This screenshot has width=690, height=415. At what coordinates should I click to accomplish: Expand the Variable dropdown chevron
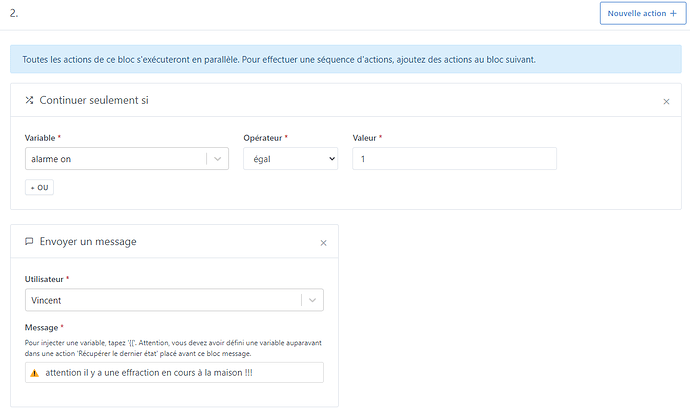pyautogui.click(x=217, y=158)
